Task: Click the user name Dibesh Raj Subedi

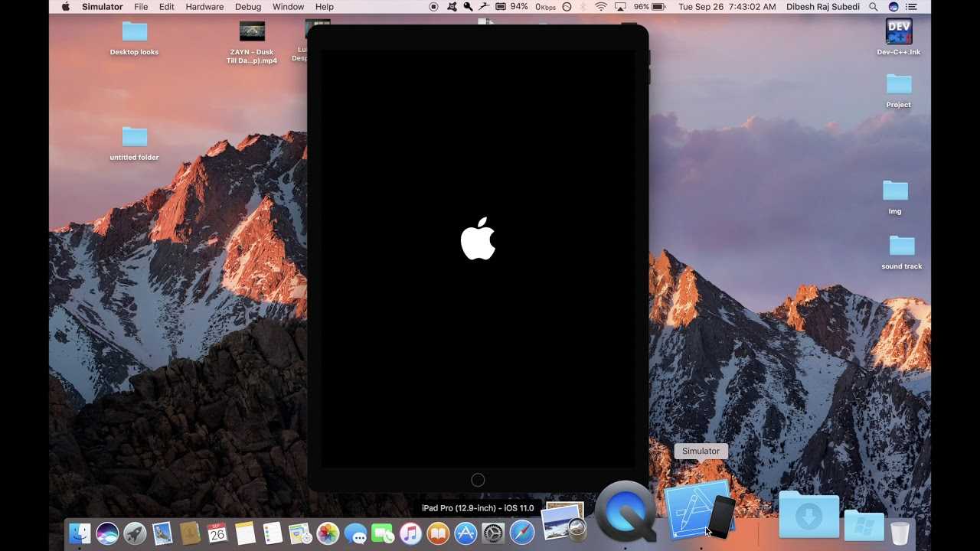Action: pos(822,7)
